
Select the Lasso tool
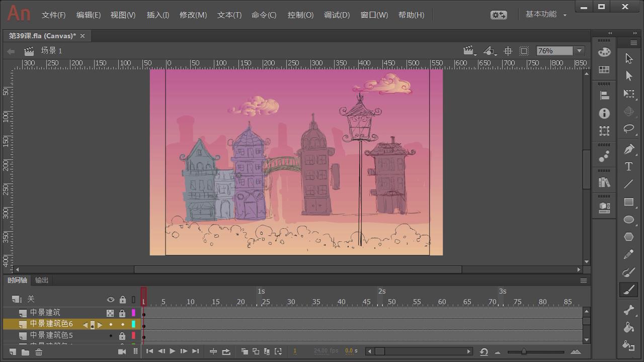pos(629,129)
